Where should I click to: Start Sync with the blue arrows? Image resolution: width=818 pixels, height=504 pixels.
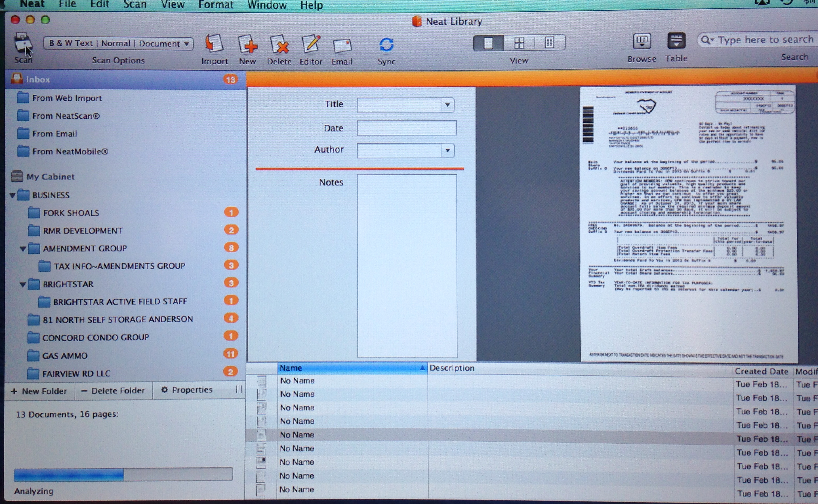coord(386,45)
